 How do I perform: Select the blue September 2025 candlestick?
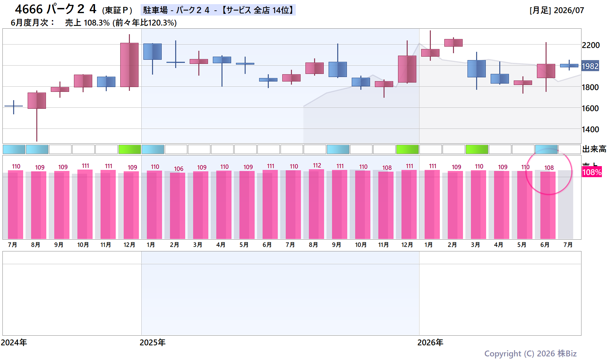pos(338,69)
